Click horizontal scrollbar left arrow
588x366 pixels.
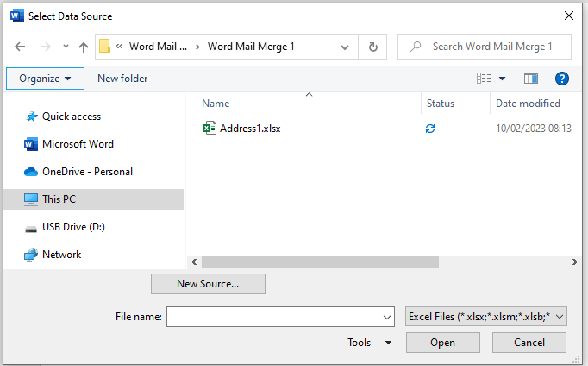(194, 262)
